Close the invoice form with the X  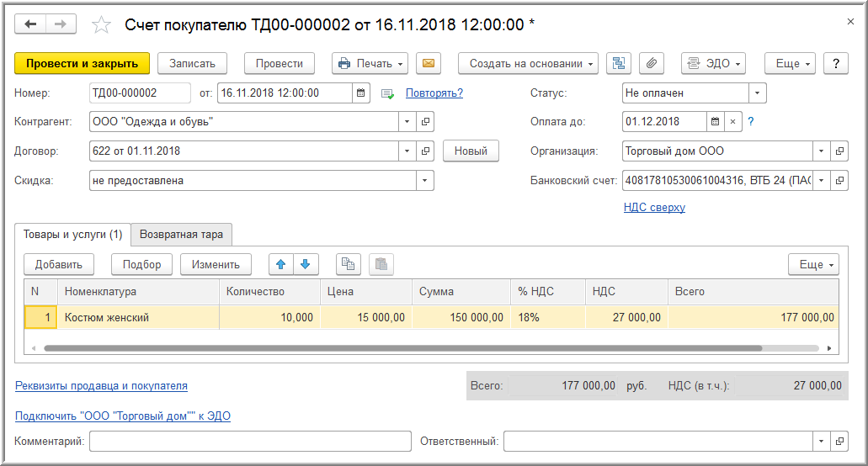point(850,22)
